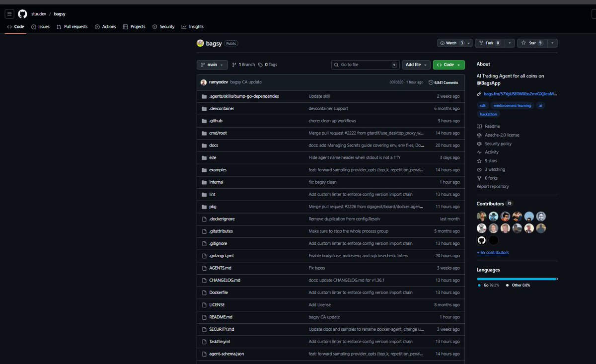The width and height of the screenshot is (596, 364).
Task: Click the clock icon by 6,841 Commits
Action: point(431,82)
